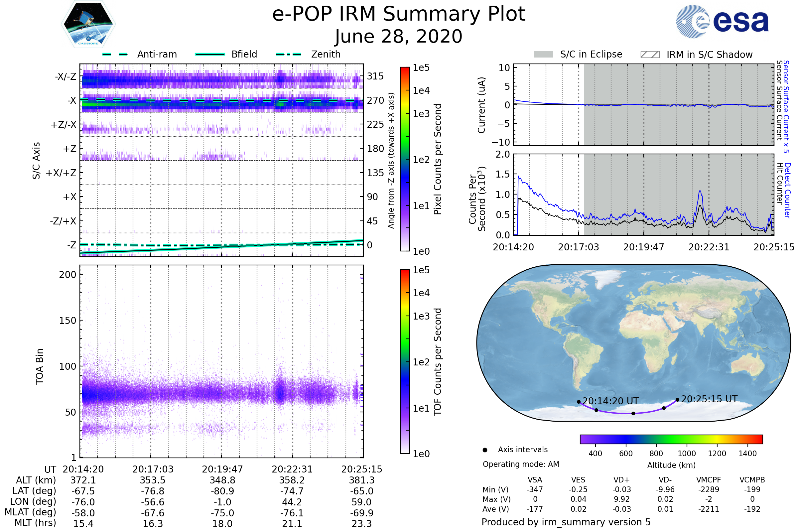Click the Pixel Counts per Second colorbar
The image size is (798, 532).
tap(405, 159)
